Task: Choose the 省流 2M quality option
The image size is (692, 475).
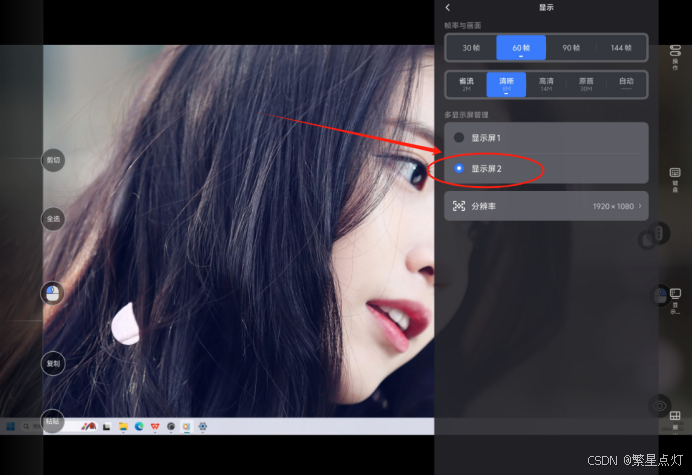Action: pos(466,84)
